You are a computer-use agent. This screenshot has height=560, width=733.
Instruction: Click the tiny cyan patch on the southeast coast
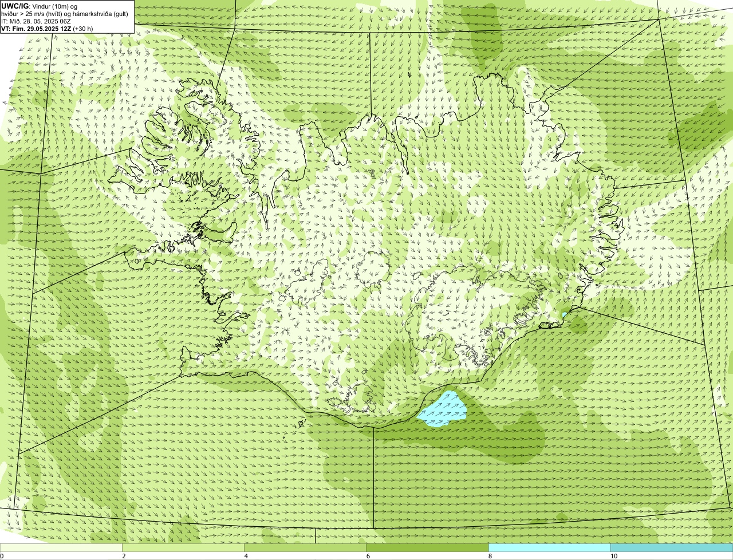(565, 314)
